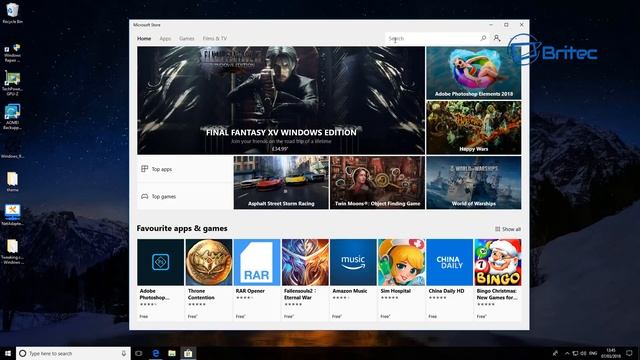
Task: Open Task View from the taskbar
Action: (x=139, y=353)
